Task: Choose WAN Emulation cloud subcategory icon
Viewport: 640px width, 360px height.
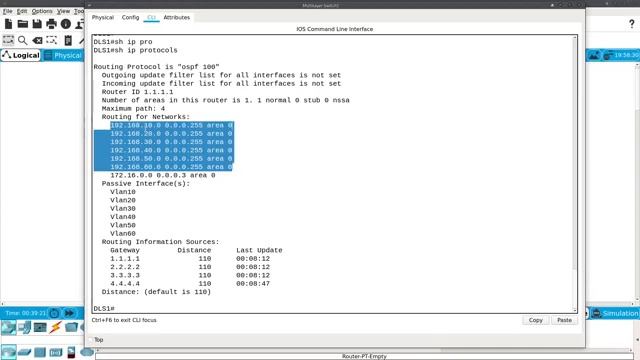Action: tap(87, 352)
